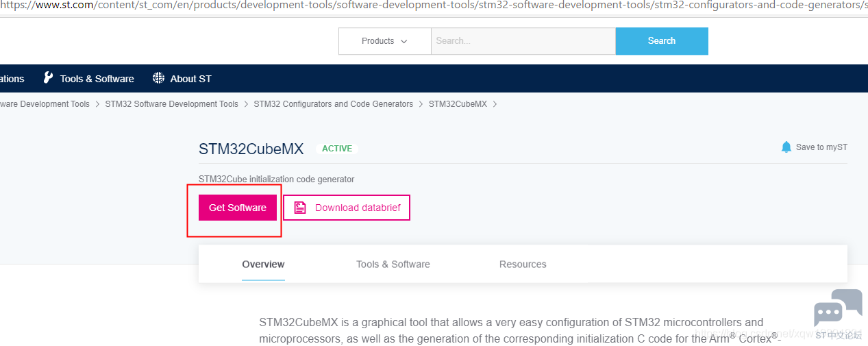The image size is (868, 346).
Task: Open the About ST menu
Action: (x=190, y=79)
